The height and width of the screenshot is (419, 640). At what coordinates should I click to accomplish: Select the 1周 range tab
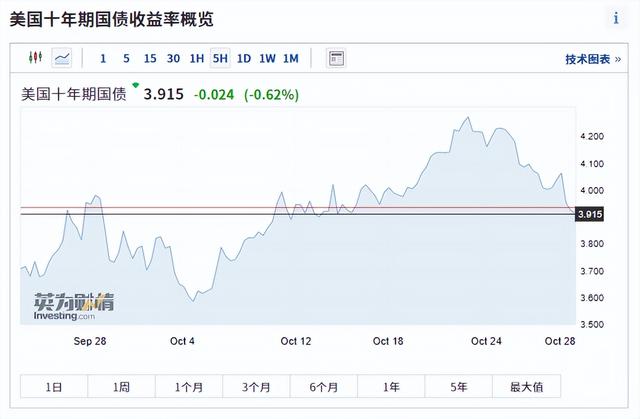pyautogui.click(x=121, y=386)
